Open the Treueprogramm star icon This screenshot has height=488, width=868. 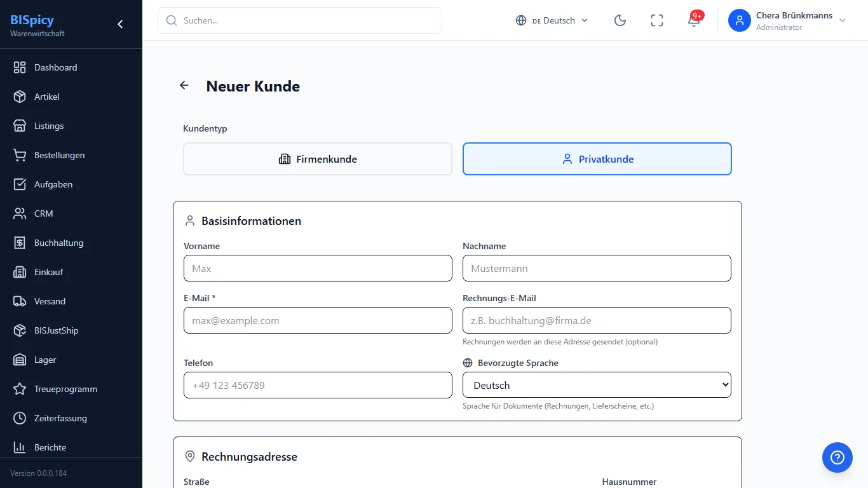tap(20, 389)
